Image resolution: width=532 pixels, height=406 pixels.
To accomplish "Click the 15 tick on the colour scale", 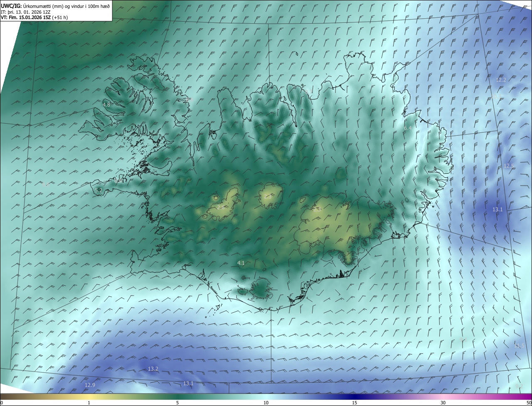I will [355, 403].
